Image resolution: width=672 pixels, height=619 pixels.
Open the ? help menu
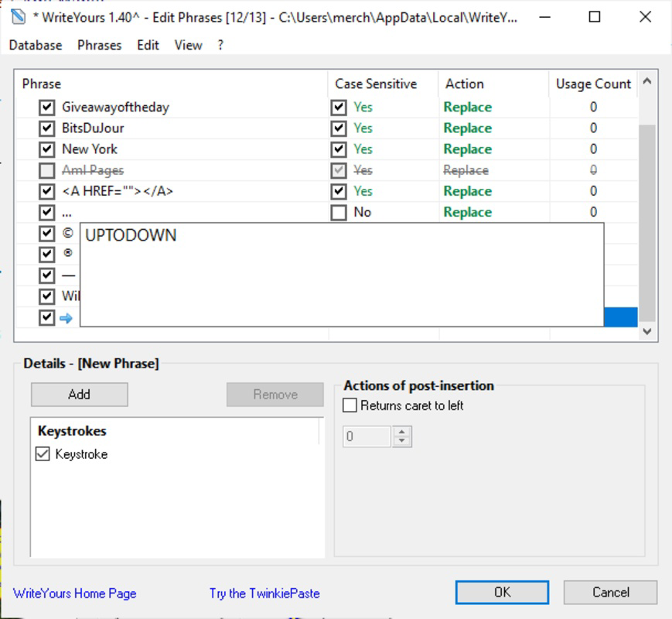click(x=220, y=45)
